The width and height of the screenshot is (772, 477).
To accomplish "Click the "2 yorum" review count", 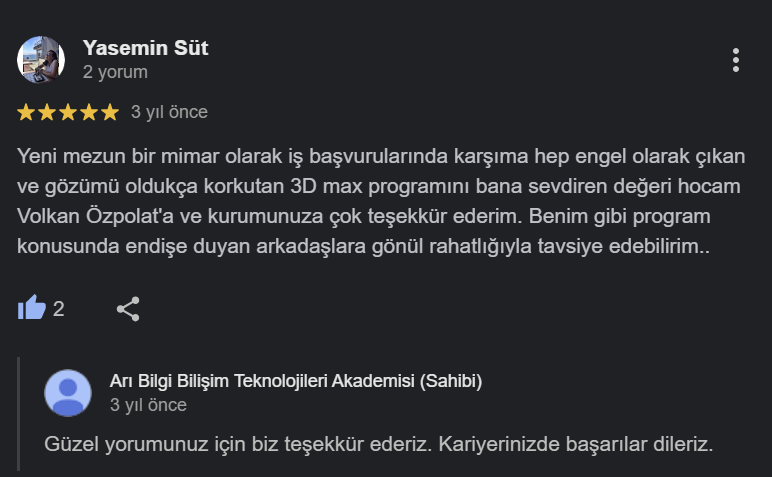I will point(115,72).
